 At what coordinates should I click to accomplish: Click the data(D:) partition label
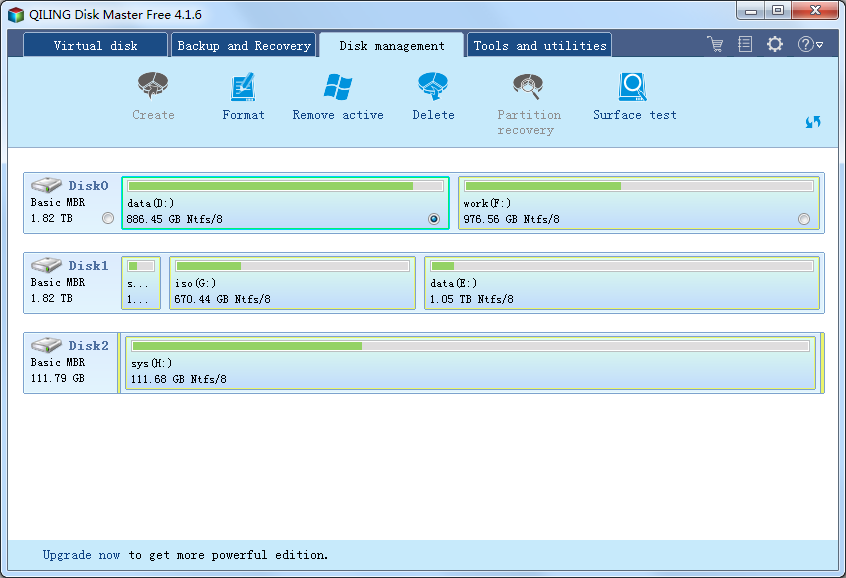[x=151, y=203]
